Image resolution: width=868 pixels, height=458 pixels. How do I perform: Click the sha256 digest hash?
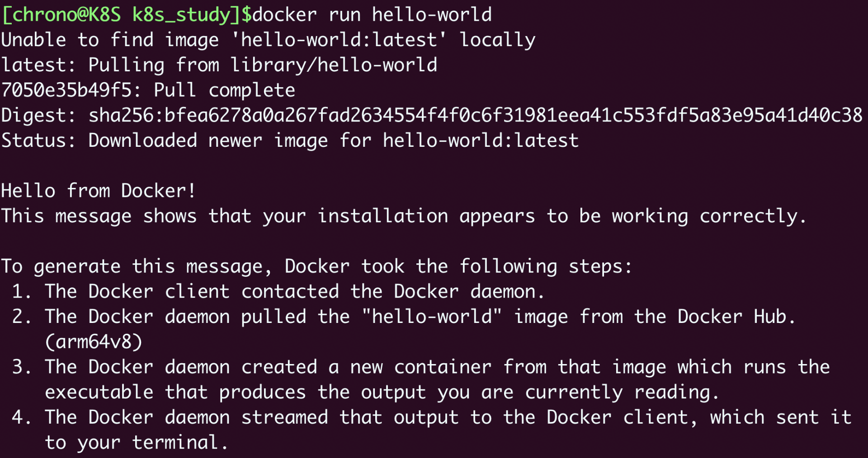476,116
